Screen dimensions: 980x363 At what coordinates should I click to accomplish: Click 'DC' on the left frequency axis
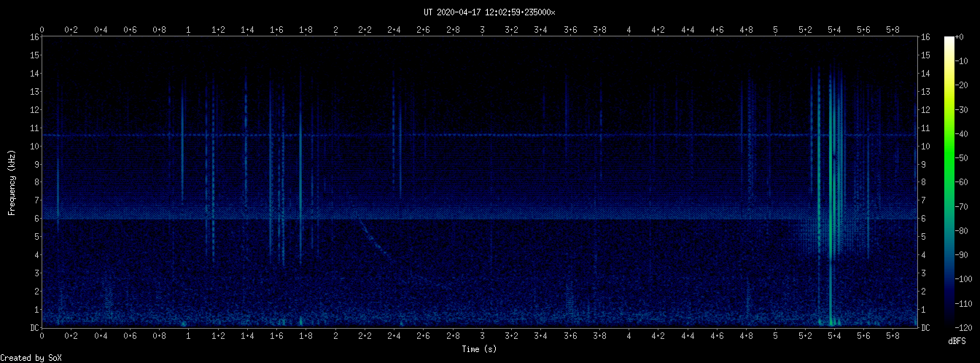pyautogui.click(x=34, y=327)
